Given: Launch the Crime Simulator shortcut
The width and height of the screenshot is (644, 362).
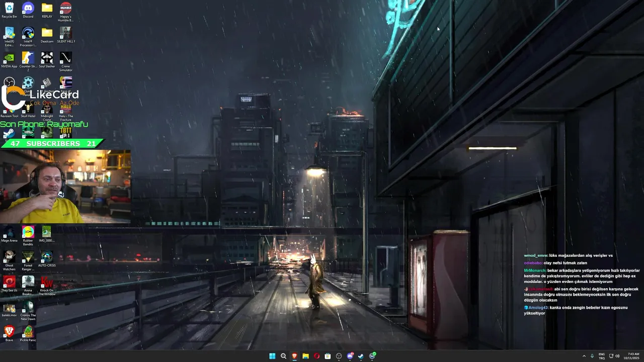Looking at the screenshot, I should click(x=65, y=61).
